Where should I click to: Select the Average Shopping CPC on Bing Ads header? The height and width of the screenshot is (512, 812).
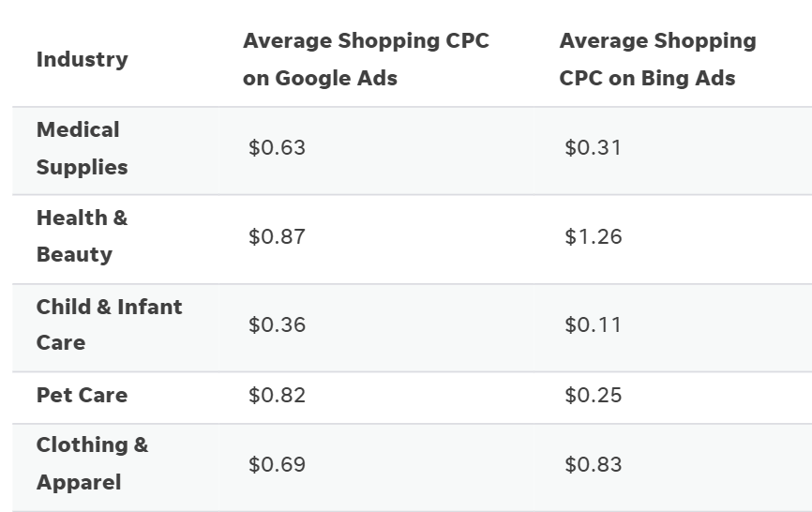pos(657,59)
